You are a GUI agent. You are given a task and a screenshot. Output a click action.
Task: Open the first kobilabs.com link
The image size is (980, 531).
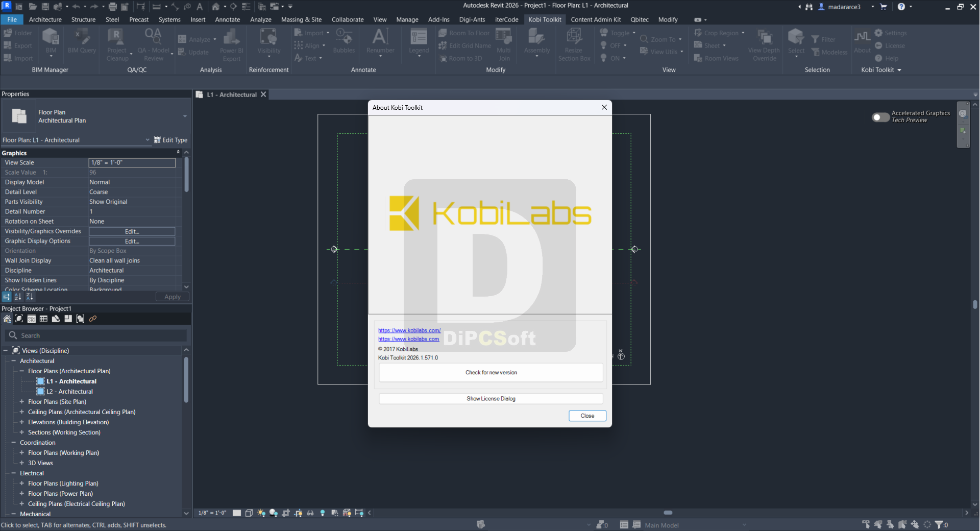(409, 330)
